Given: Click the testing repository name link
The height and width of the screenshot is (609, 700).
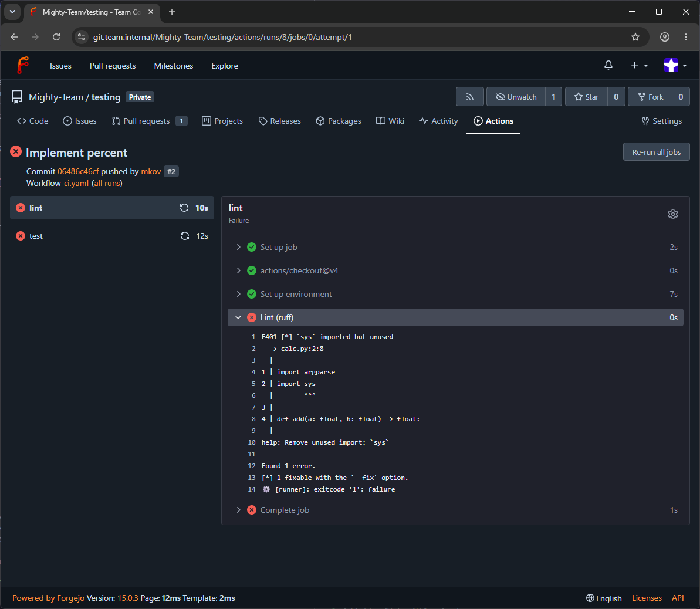Looking at the screenshot, I should tap(106, 97).
